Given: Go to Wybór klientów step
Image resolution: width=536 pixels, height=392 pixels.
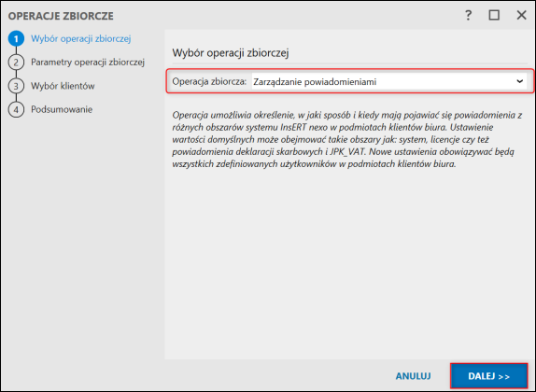Looking at the screenshot, I should [x=63, y=86].
